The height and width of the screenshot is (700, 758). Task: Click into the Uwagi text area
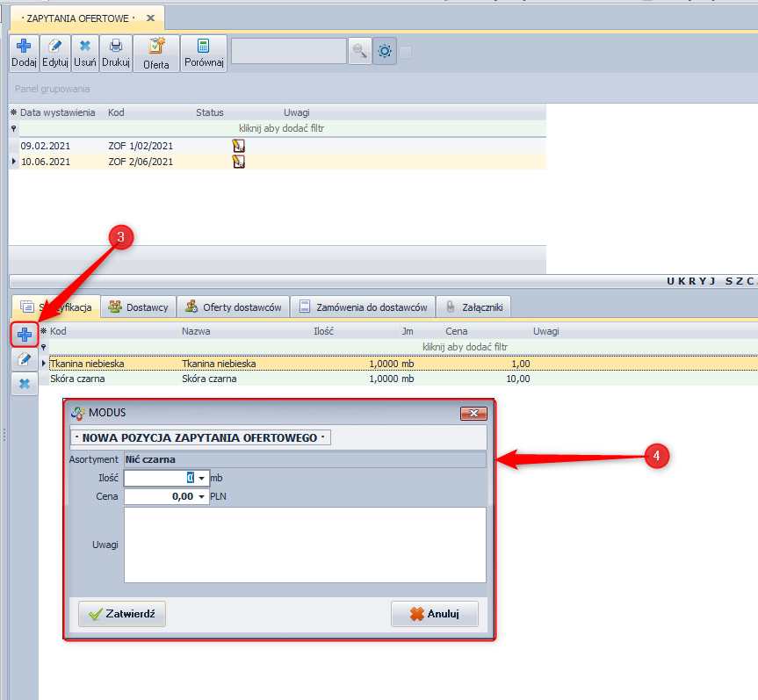coord(305,545)
